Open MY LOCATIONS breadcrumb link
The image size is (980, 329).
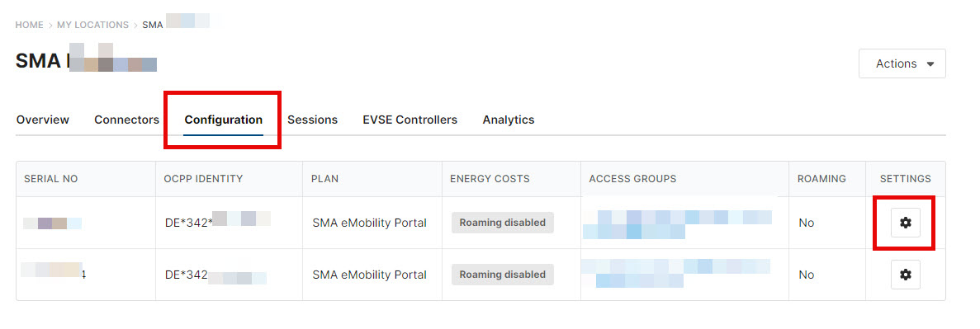pos(92,25)
